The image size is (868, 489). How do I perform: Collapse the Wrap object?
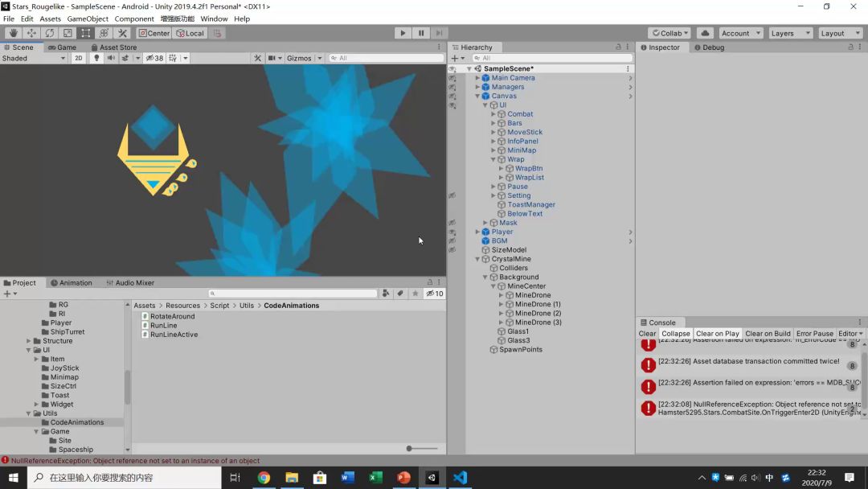pyautogui.click(x=493, y=159)
